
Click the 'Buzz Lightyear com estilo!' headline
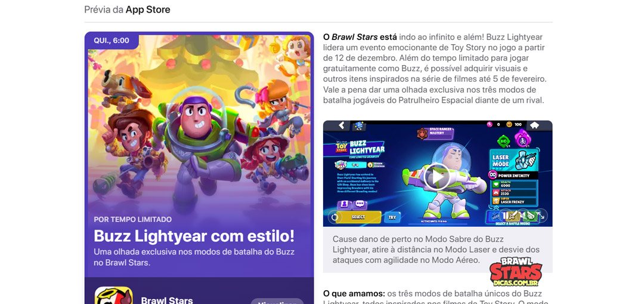point(194,236)
